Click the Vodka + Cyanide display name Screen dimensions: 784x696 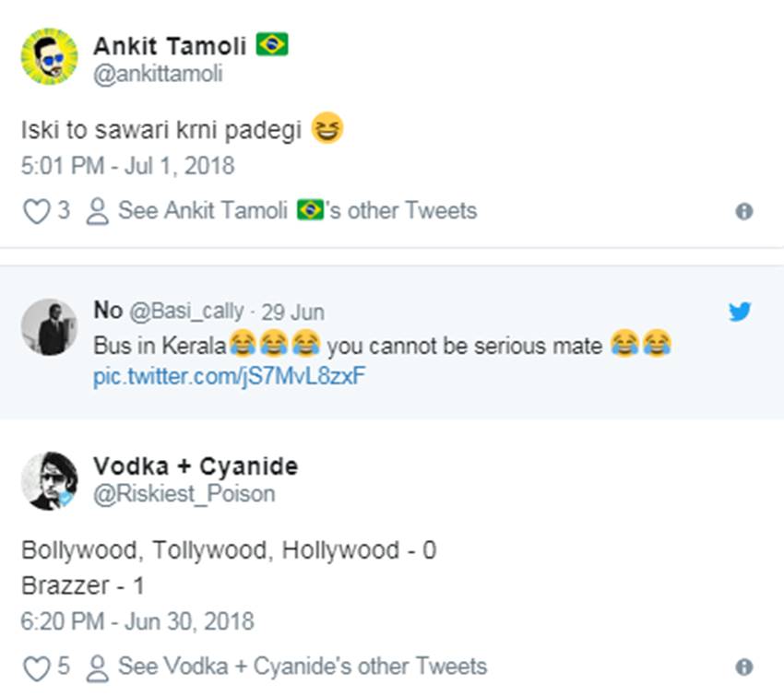click(x=196, y=466)
